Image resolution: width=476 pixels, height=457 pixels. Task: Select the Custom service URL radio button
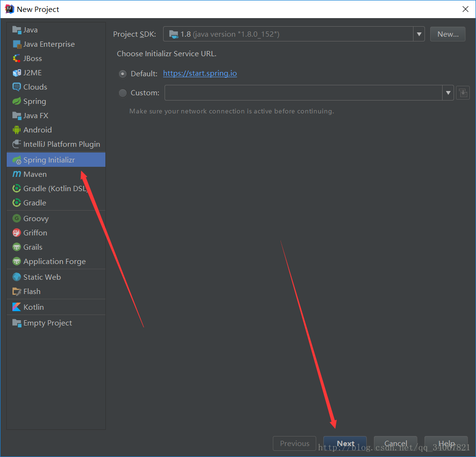click(x=123, y=93)
